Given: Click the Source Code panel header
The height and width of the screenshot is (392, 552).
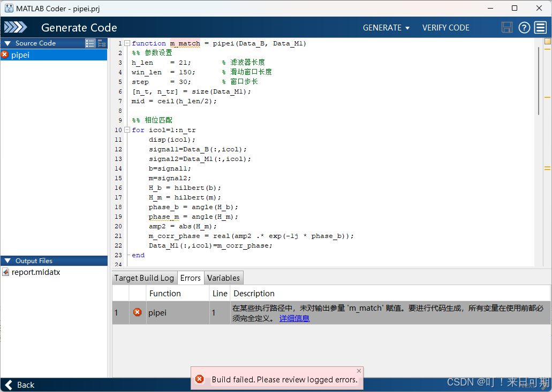Looking at the screenshot, I should click(x=54, y=43).
